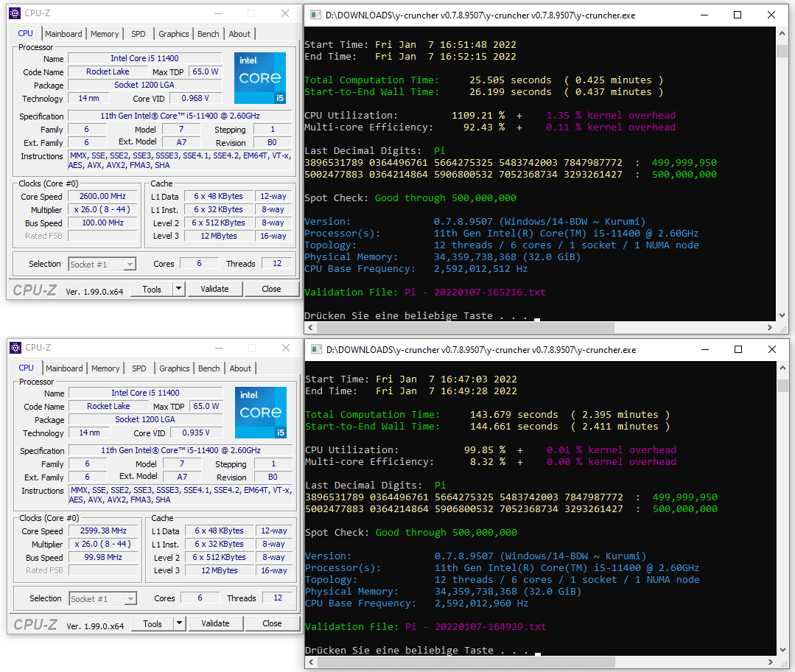Click scroll-left arrow in upper y-cruncher console
The width and height of the screenshot is (795, 672).
[x=310, y=328]
